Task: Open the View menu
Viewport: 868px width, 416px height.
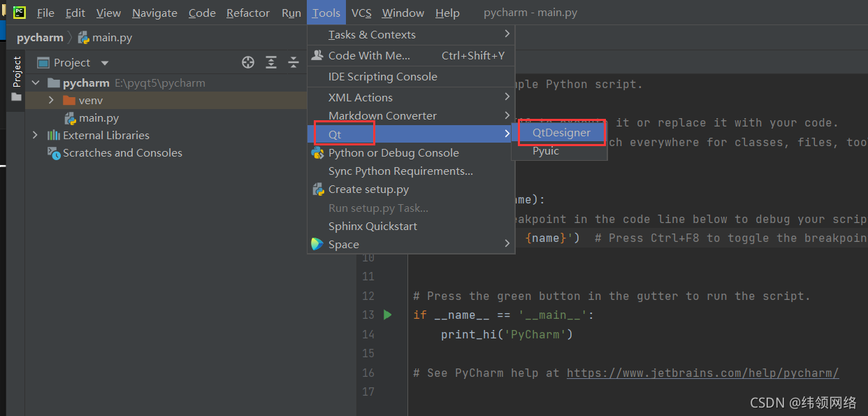Action: coord(108,13)
